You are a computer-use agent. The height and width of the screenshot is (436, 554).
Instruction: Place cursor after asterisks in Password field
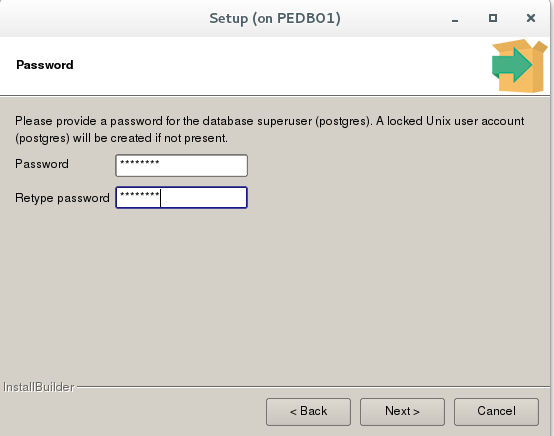coord(160,164)
